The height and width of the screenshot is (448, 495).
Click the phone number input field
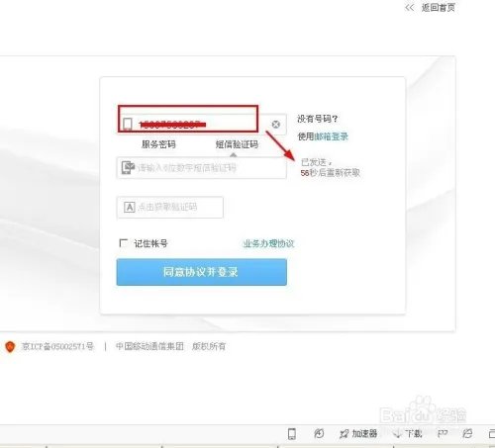tap(201, 124)
